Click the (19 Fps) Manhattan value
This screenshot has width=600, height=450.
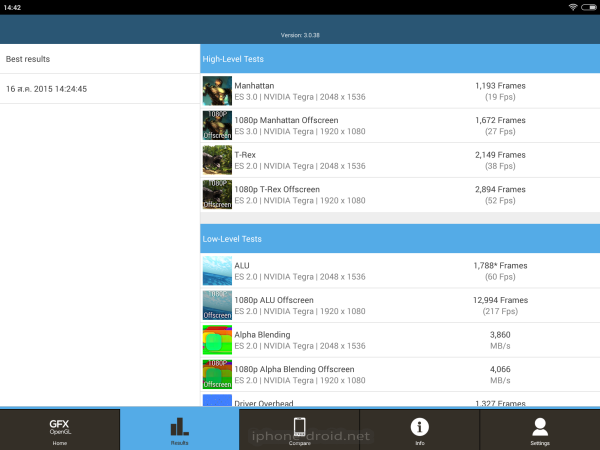[500, 97]
